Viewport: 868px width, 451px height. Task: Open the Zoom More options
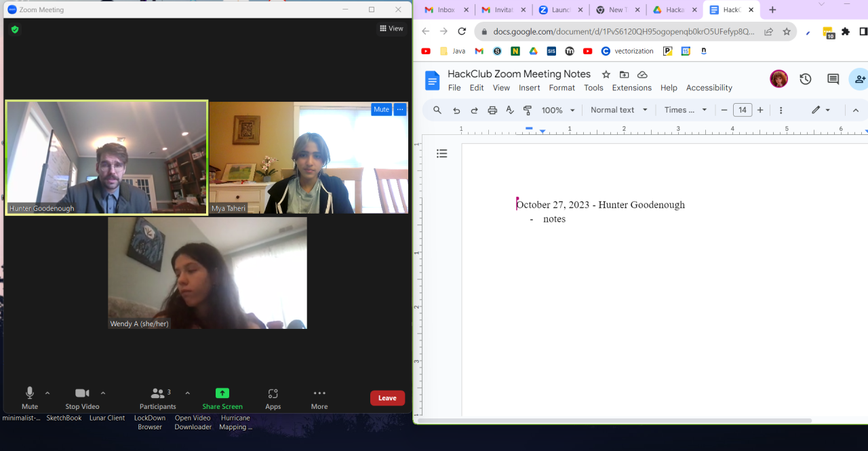click(319, 397)
